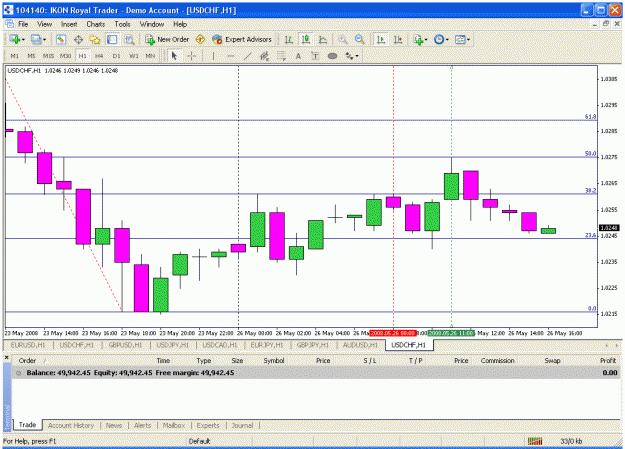Select the MN timeframe button
Image resolution: width=625 pixels, height=449 pixels.
coord(150,56)
